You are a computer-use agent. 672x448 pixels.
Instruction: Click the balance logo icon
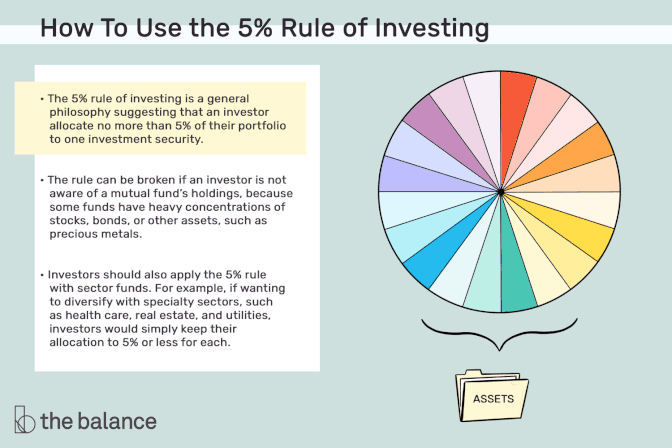click(24, 419)
